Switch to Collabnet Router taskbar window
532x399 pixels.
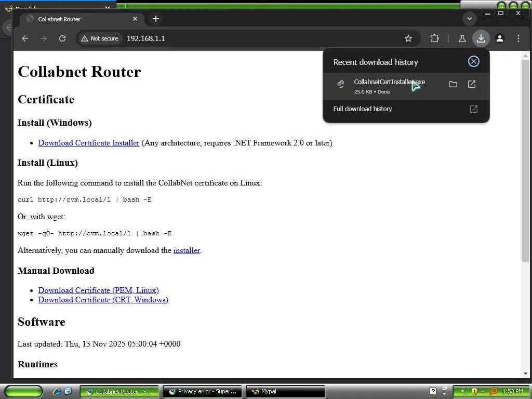tap(119, 392)
